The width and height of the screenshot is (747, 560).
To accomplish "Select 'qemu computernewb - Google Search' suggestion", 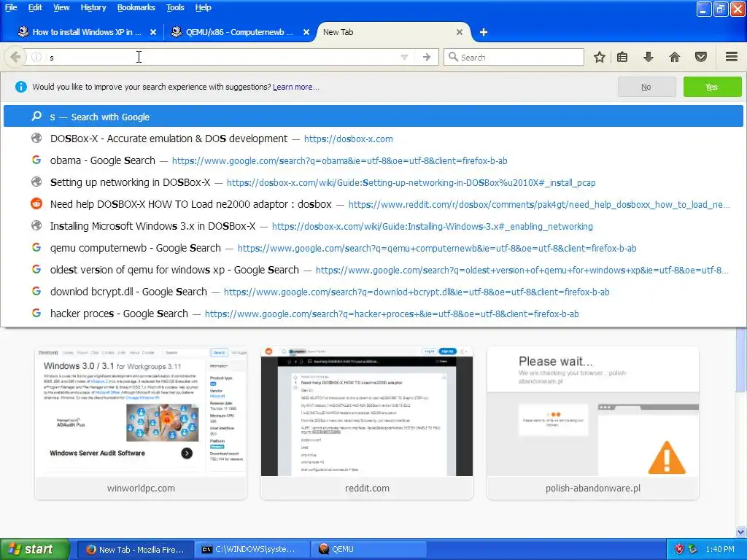I will point(373,248).
